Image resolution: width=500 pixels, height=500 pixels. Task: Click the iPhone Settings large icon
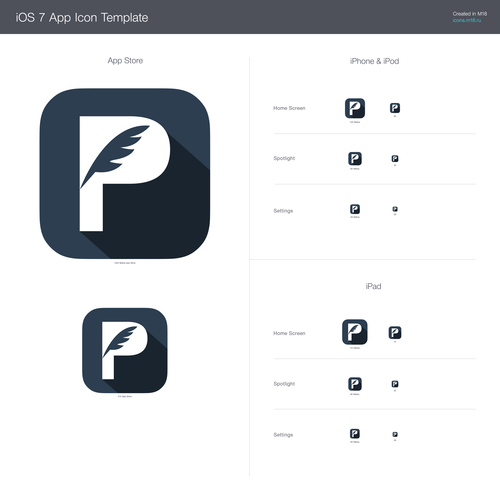[355, 209]
